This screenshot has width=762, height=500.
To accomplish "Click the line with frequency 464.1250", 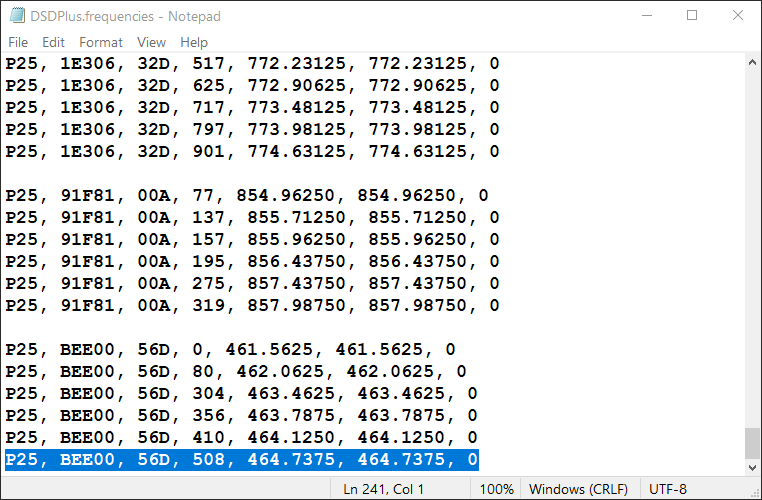I will click(242, 437).
